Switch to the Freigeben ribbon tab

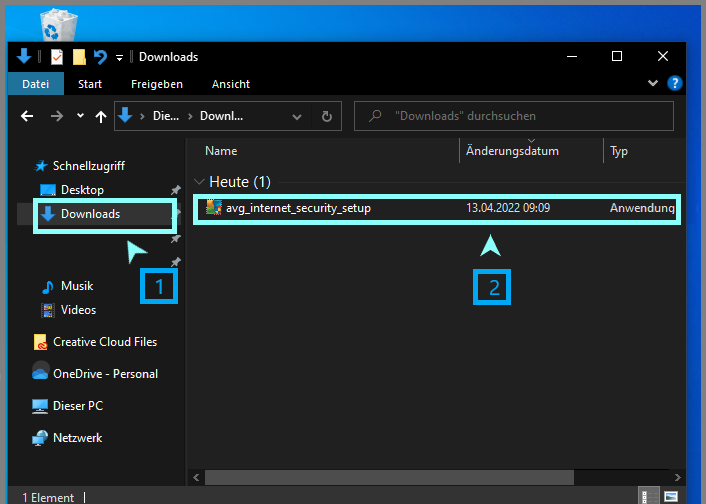pyautogui.click(x=157, y=84)
